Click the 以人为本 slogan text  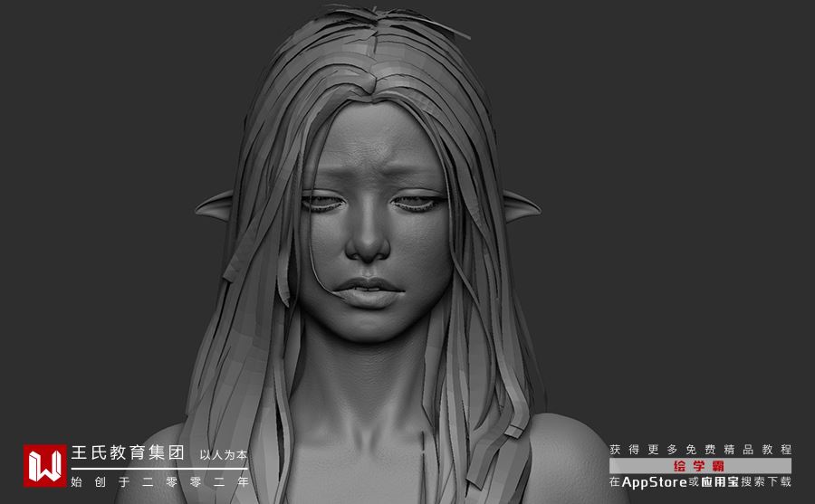pyautogui.click(x=224, y=454)
